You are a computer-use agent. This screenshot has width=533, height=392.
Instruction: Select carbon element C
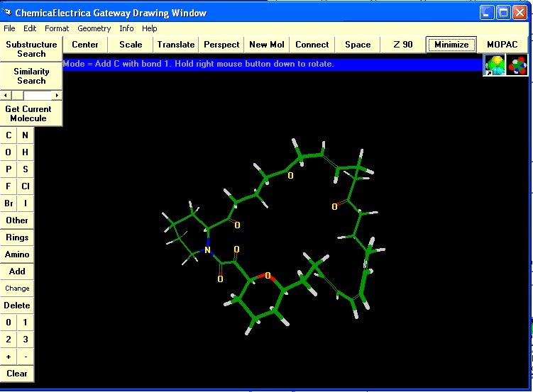[9, 135]
